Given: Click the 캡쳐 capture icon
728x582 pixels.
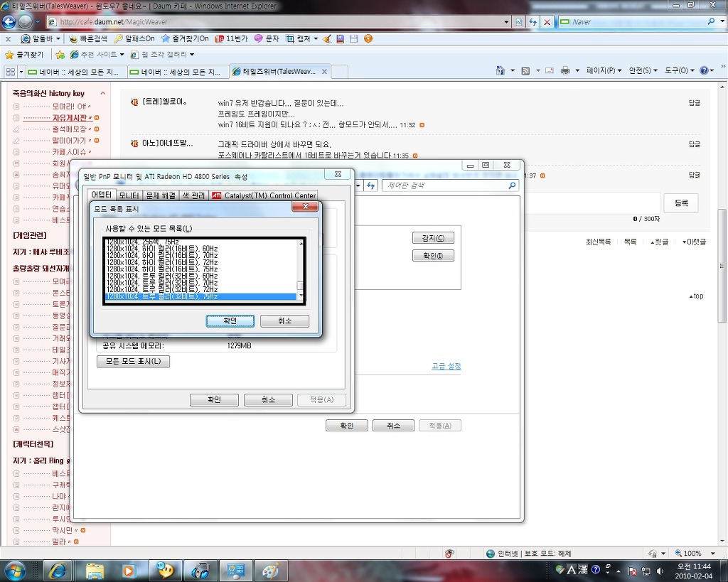Looking at the screenshot, I should point(290,38).
